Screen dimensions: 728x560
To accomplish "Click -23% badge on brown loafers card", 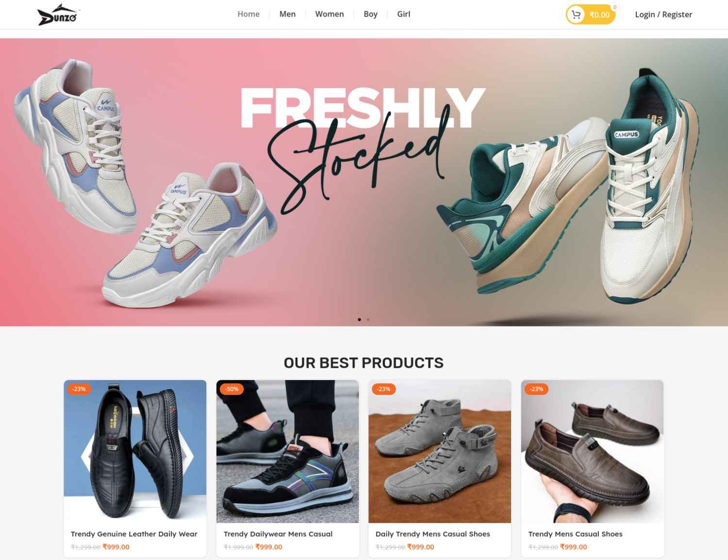I will click(536, 389).
